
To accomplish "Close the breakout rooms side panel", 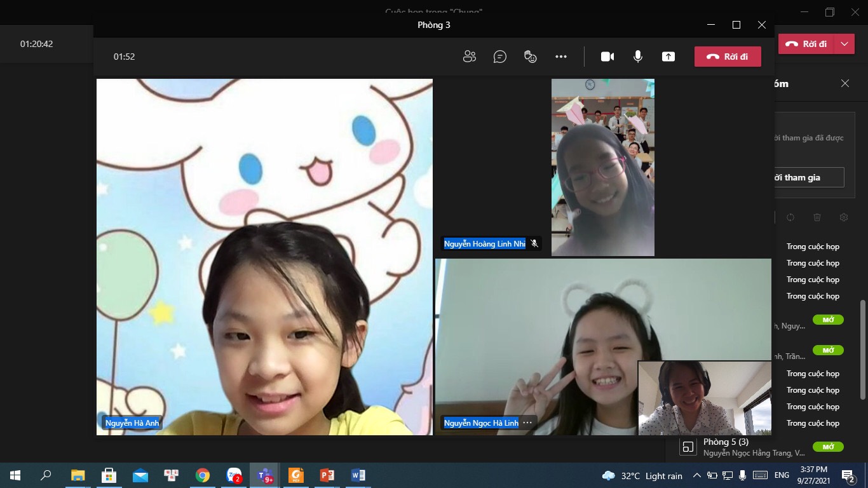I will pos(845,83).
